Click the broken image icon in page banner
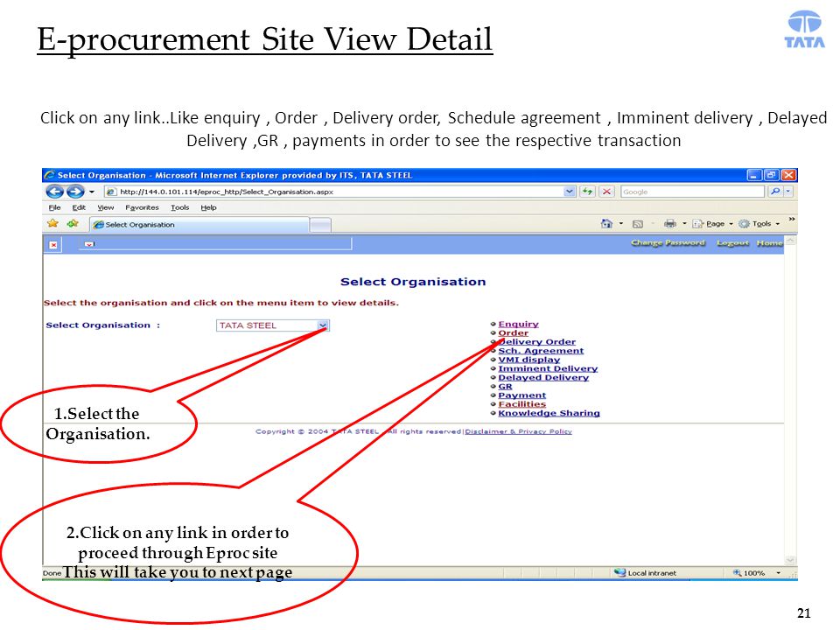This screenshot has width=840, height=630. pos(53,245)
